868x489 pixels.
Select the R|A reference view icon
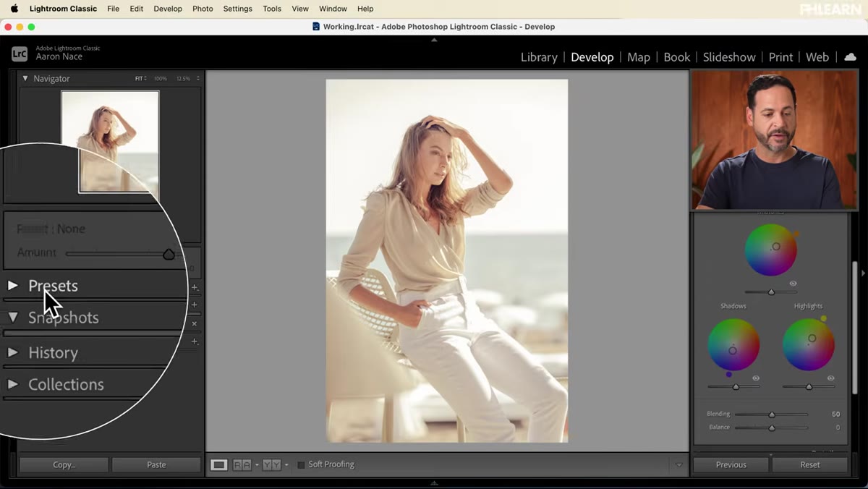pos(242,464)
